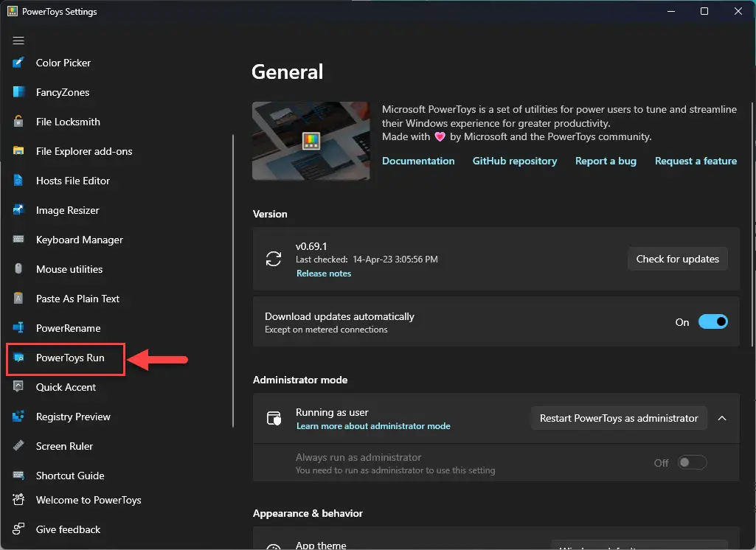Maximize the PowerToys Settings window
The image size is (756, 550).
[704, 11]
